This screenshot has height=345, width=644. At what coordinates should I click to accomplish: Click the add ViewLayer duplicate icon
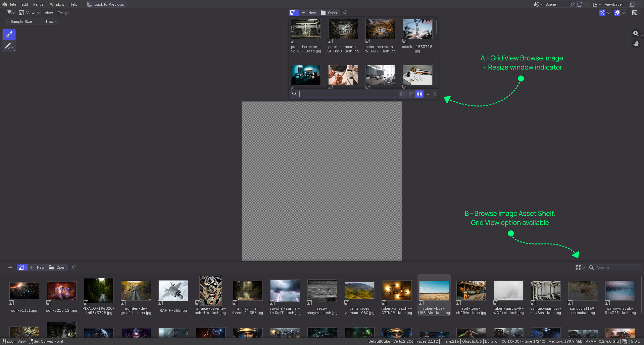[x=633, y=4]
